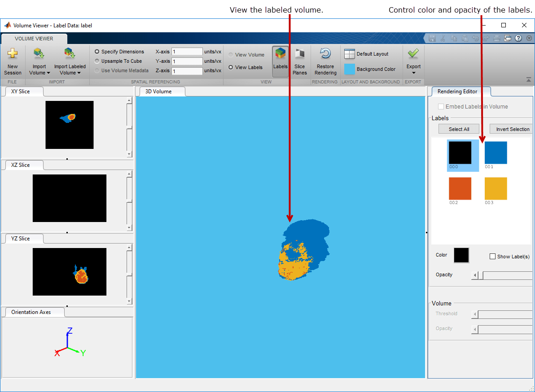Check Embed Labels in Volume
Image resolution: width=535 pixels, height=392 pixels.
click(441, 106)
